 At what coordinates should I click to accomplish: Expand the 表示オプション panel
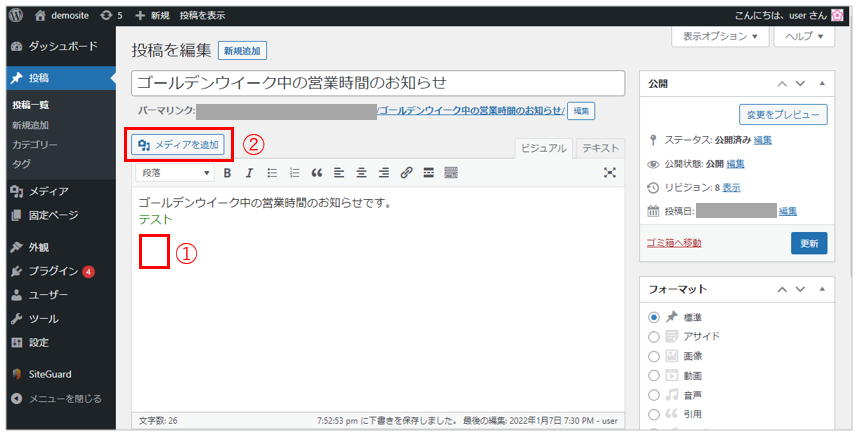pos(720,36)
